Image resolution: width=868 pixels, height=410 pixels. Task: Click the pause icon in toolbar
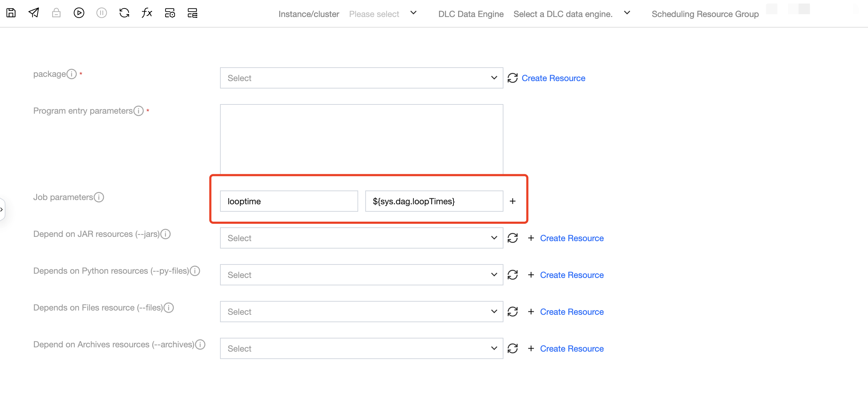[x=102, y=13]
